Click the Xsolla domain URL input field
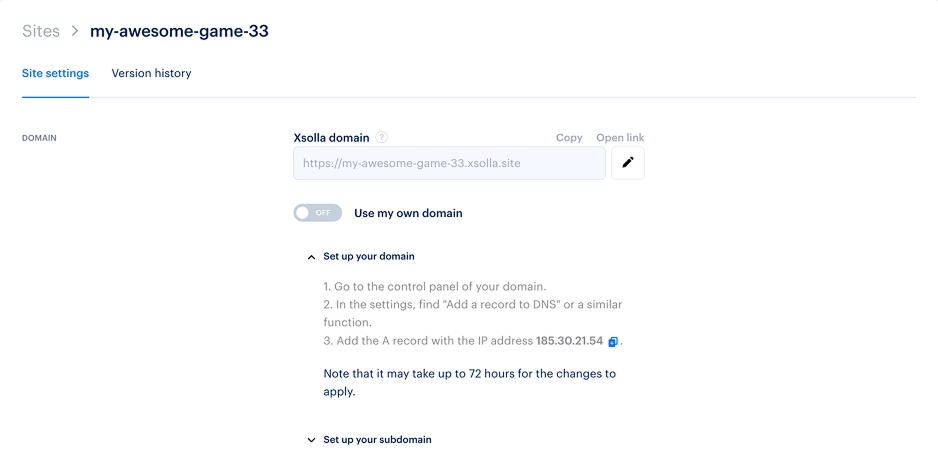The height and width of the screenshot is (460, 938). coord(449,163)
